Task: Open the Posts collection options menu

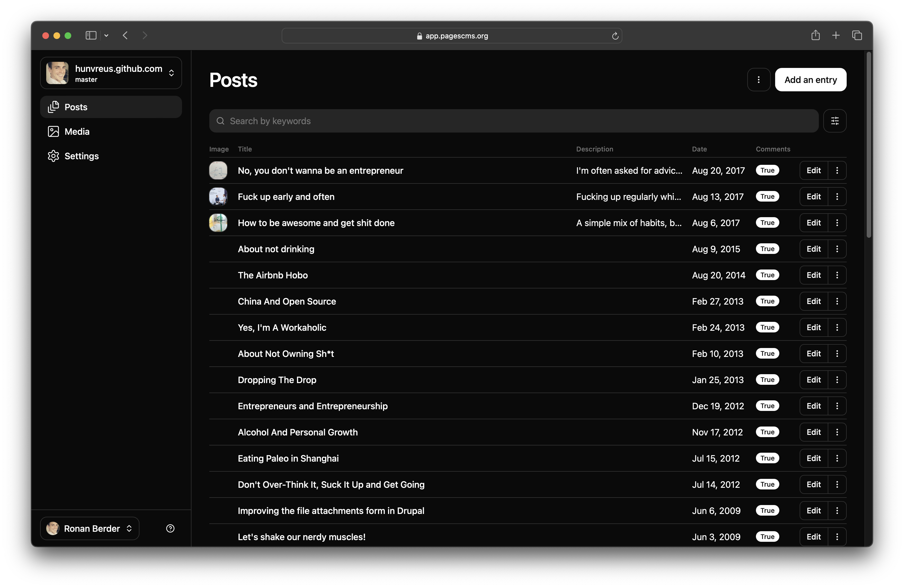Action: point(758,80)
